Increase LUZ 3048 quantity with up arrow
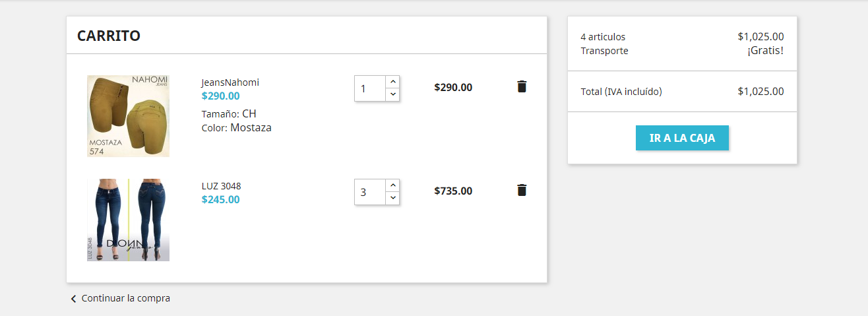The width and height of the screenshot is (868, 316). (x=393, y=185)
